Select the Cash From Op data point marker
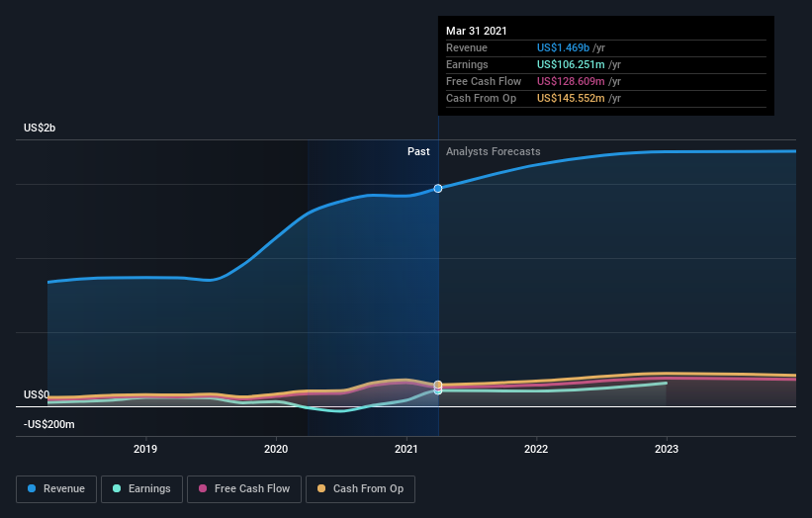This screenshot has width=812, height=518. (438, 385)
